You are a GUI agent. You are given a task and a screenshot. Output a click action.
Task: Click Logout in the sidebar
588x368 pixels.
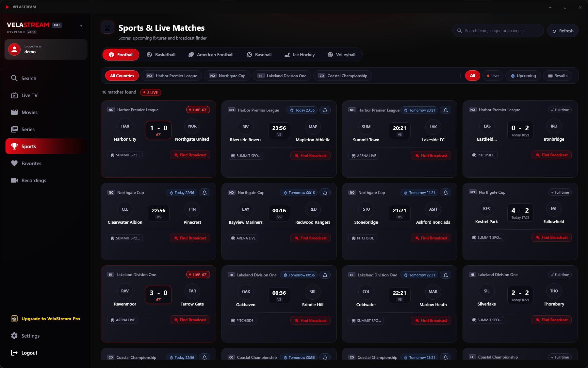[46, 353]
